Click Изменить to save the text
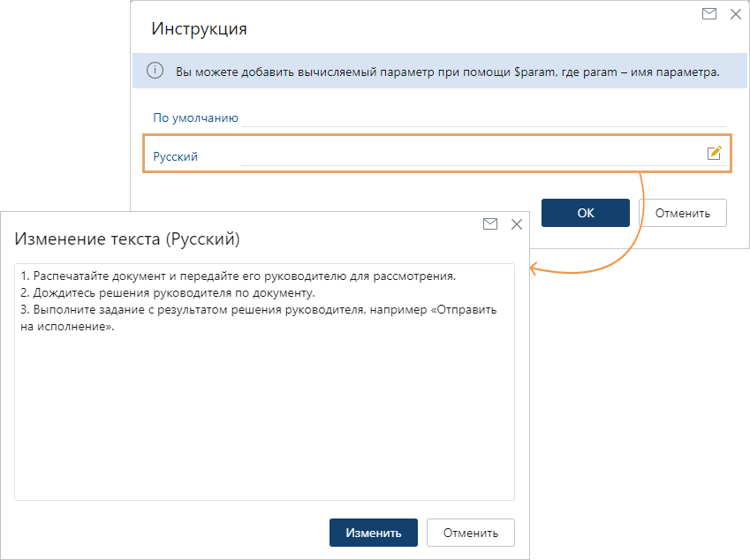The image size is (750, 560). 373,533
